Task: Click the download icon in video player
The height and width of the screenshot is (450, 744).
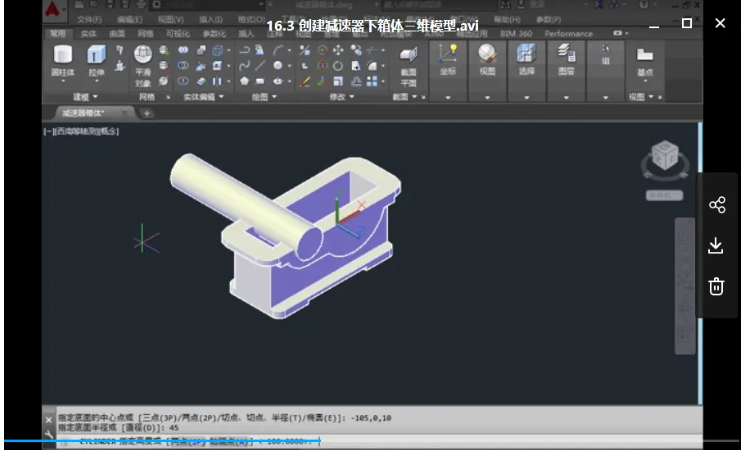Action: (x=716, y=245)
